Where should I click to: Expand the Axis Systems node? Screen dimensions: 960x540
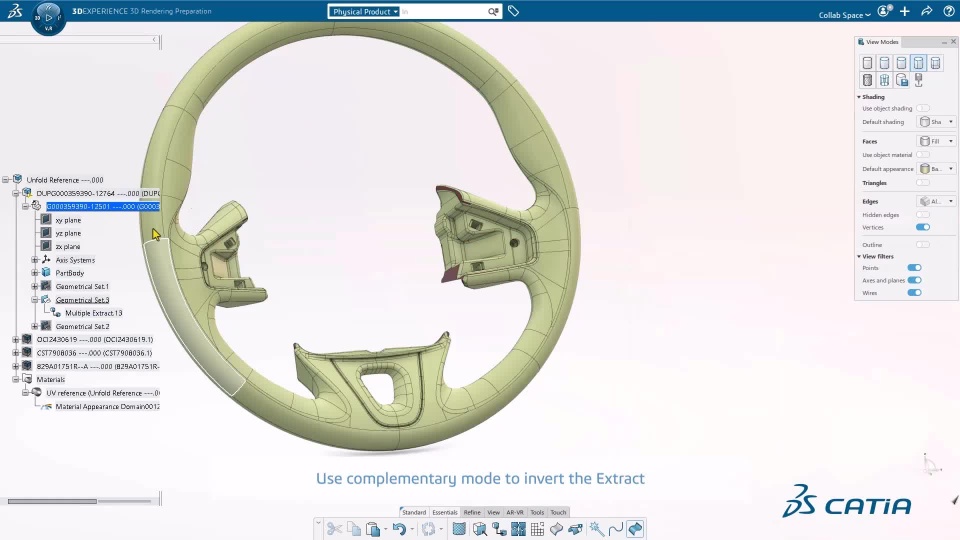[35, 260]
